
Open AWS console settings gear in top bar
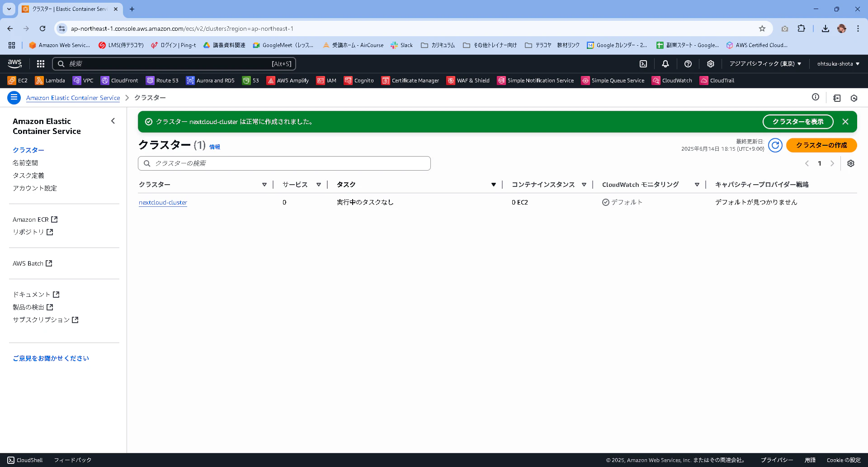coord(711,64)
